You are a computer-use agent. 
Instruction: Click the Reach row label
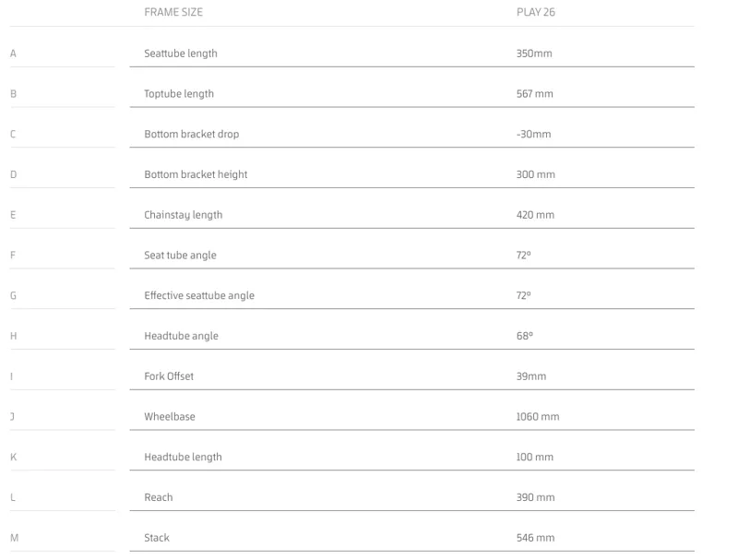point(158,497)
